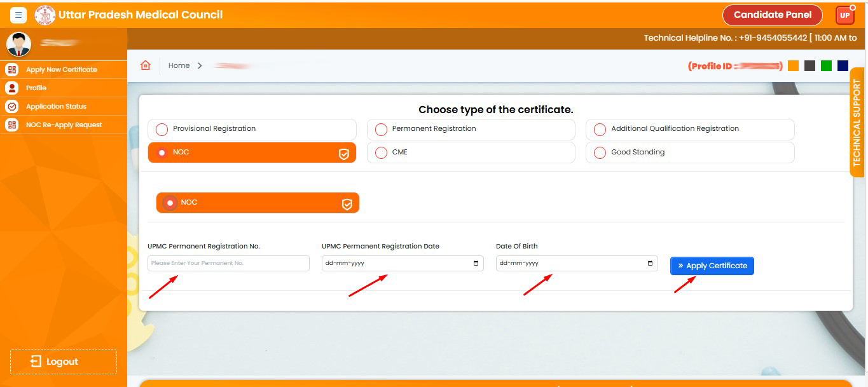Open calendar picker for Date Of Birth
The image size is (868, 387).
650,264
